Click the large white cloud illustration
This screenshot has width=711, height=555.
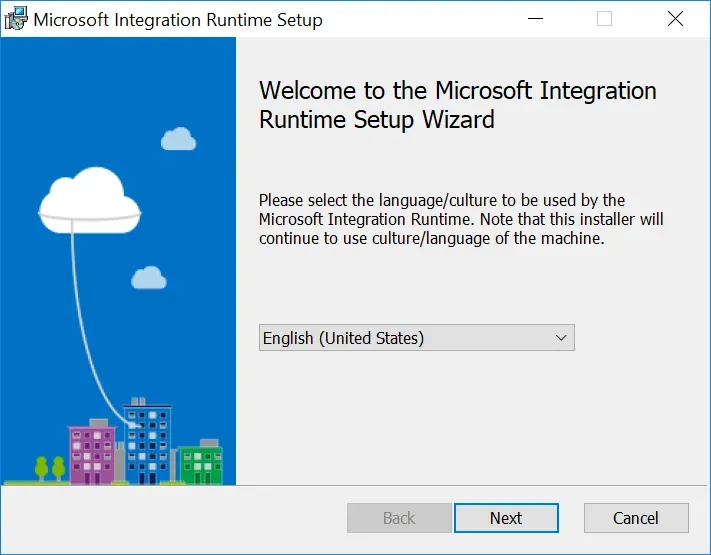90,197
